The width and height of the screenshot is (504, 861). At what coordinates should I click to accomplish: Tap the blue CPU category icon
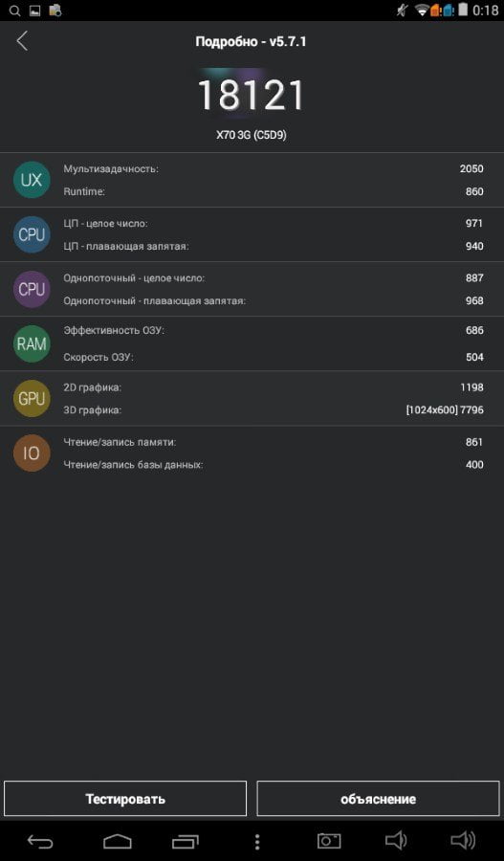32,234
